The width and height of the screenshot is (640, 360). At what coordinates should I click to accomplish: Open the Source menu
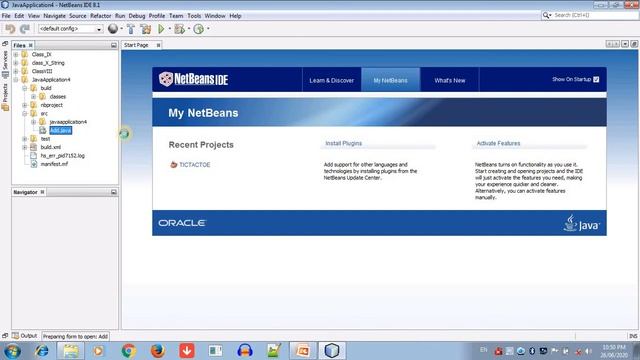click(78, 16)
